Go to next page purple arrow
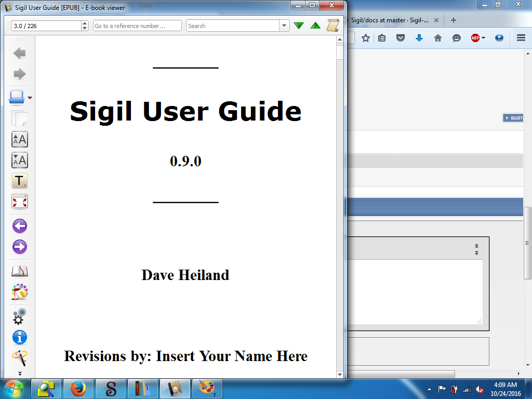Image resolution: width=532 pixels, height=399 pixels. 19,247
